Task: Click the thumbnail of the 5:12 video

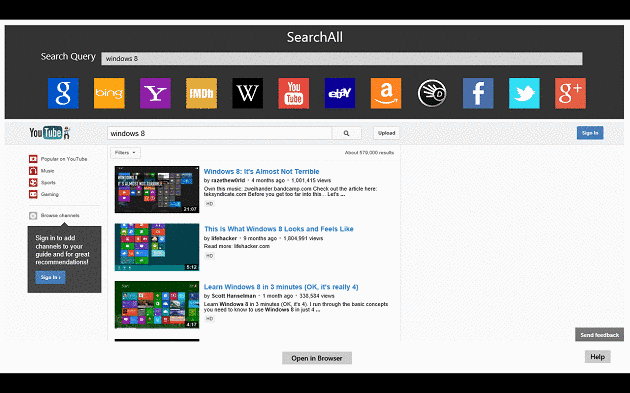Action: (157, 247)
